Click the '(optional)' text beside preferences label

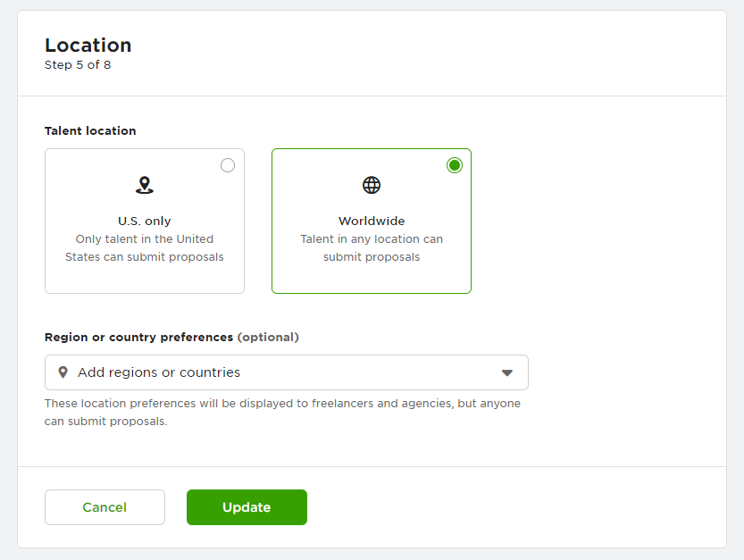268,338
